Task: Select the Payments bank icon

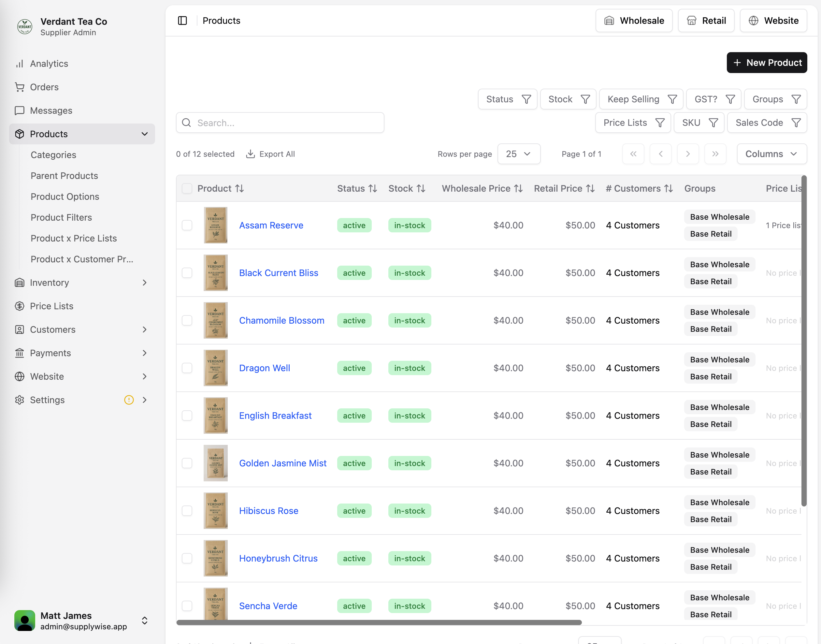Action: [20, 353]
